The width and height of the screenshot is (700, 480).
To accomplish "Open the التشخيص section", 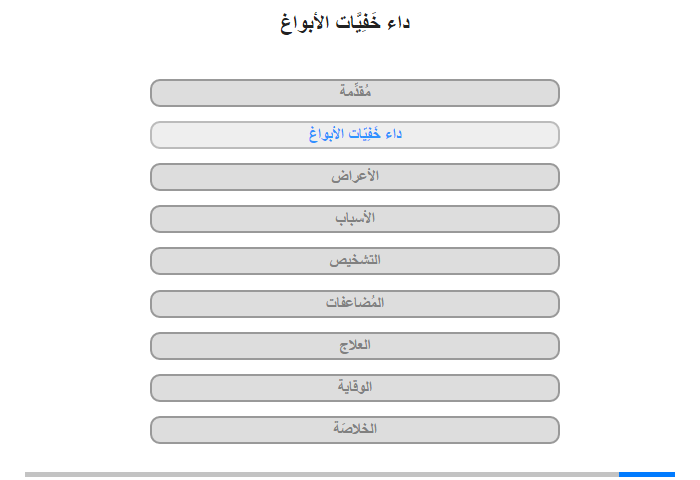I will tap(354, 261).
